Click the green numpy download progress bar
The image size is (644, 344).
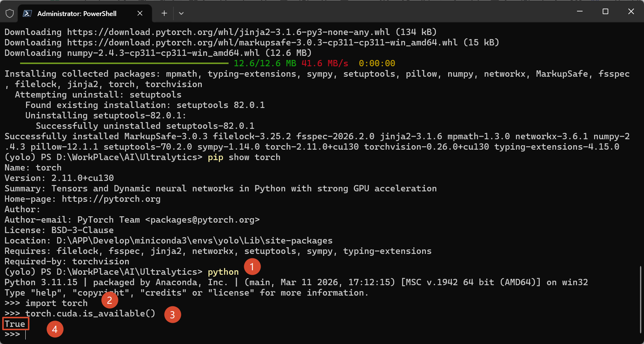pos(124,63)
